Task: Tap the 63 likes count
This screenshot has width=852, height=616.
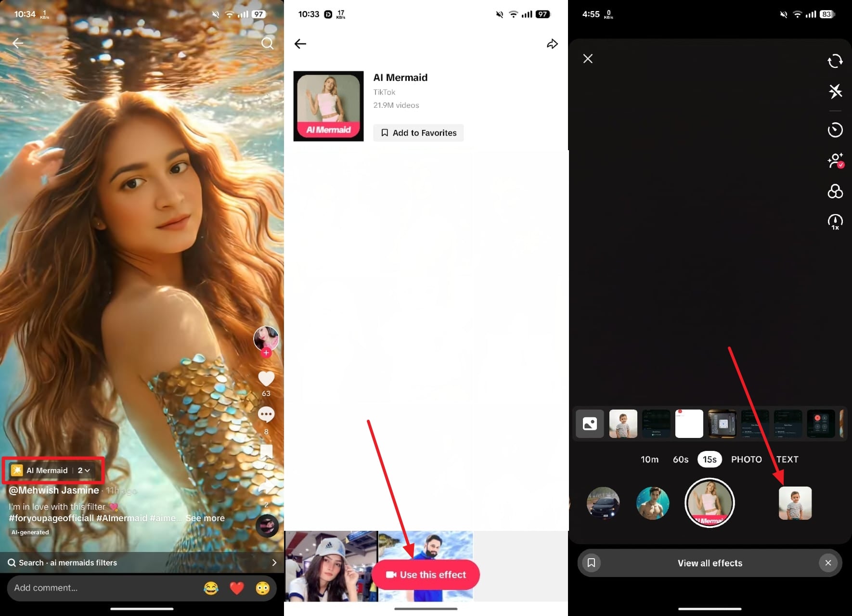Action: click(266, 394)
